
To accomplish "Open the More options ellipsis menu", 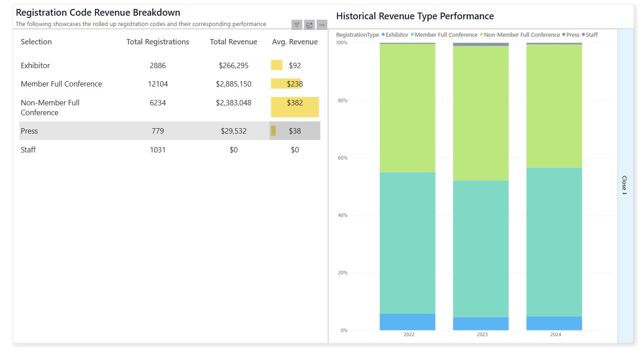I will tap(322, 25).
